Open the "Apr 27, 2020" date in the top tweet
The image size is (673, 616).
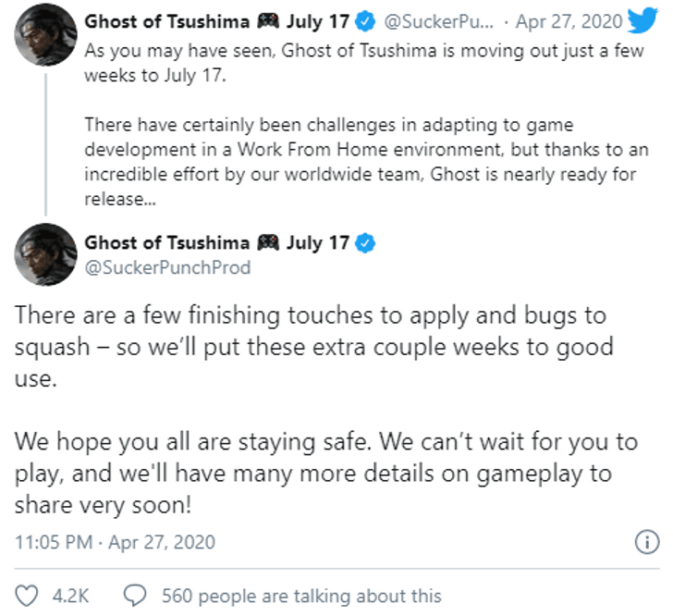tap(561, 21)
